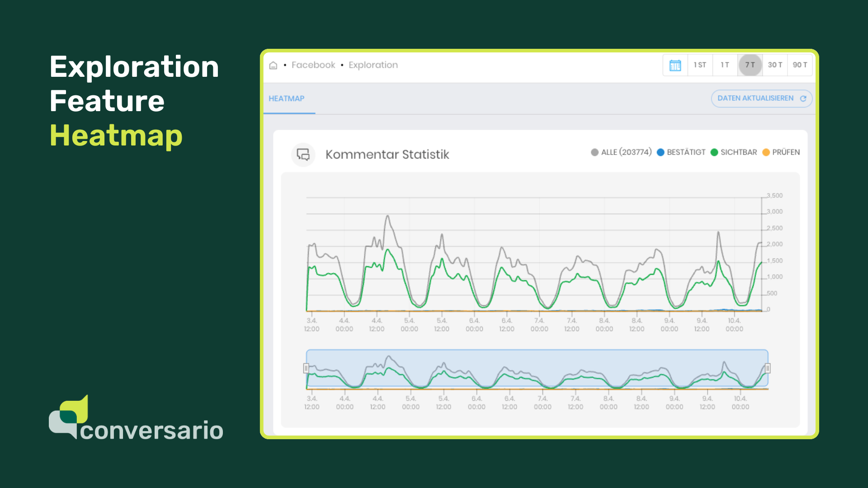Click the right range handle of mini chart

768,368
